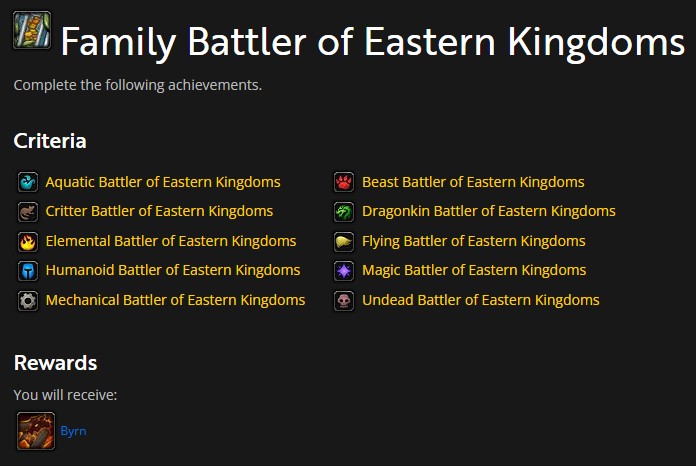Open the Byrn reward pet thumbnail
The height and width of the screenshot is (466, 696).
click(x=36, y=431)
